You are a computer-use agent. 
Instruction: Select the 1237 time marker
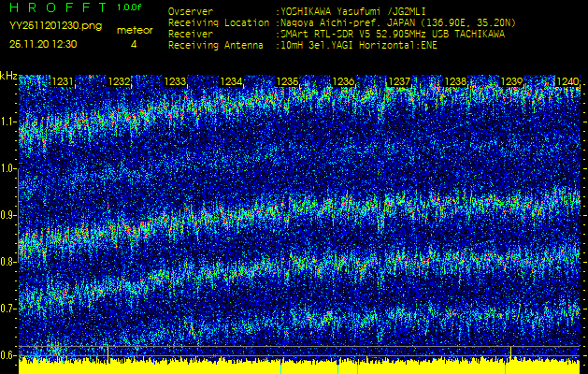(x=399, y=82)
